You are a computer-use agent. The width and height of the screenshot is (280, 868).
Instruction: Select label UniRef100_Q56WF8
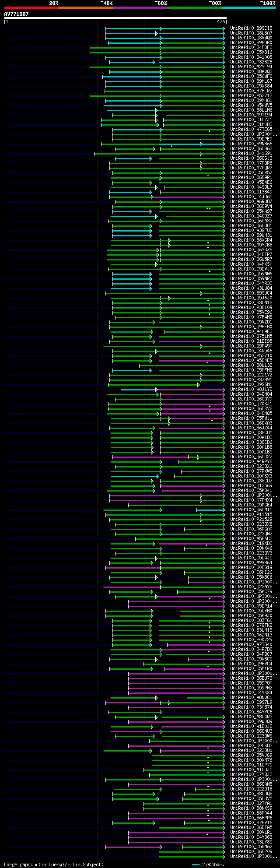click(x=251, y=76)
